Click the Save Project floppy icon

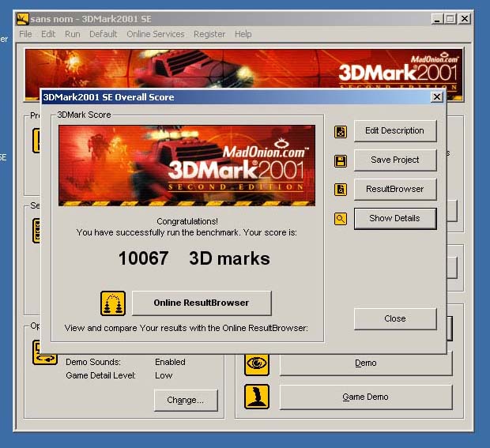click(x=341, y=161)
